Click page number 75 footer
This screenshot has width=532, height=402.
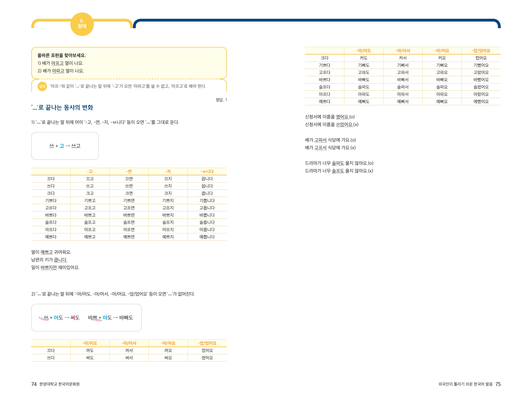498,384
